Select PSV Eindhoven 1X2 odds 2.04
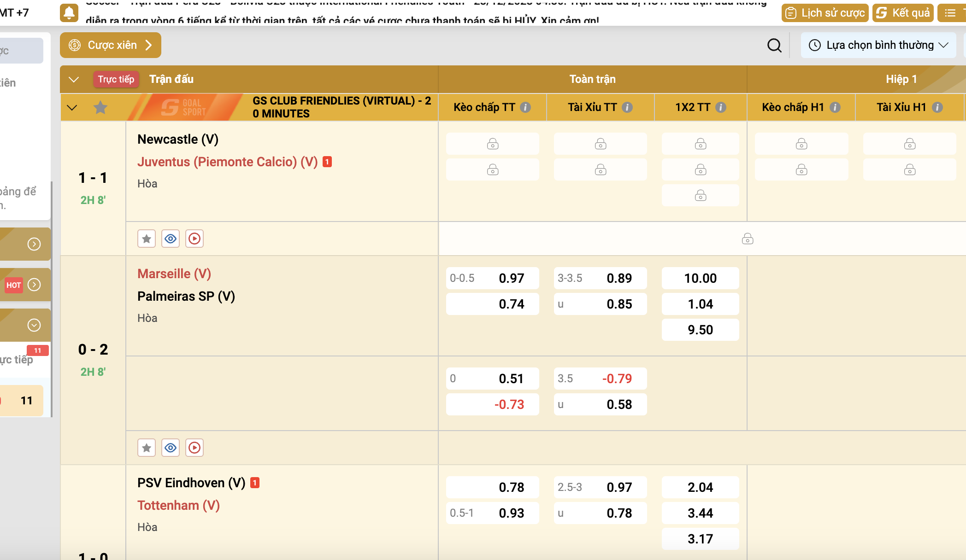The width and height of the screenshot is (966, 560). (700, 487)
